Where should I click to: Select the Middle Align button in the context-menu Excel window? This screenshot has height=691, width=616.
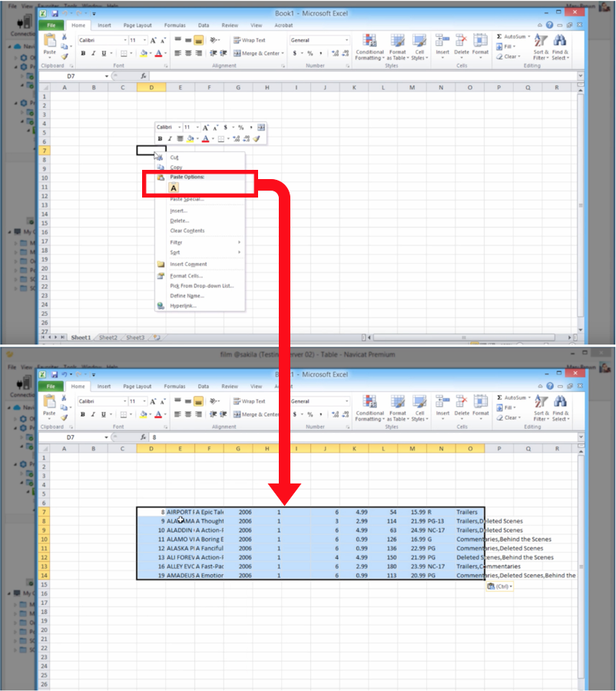pos(188,40)
